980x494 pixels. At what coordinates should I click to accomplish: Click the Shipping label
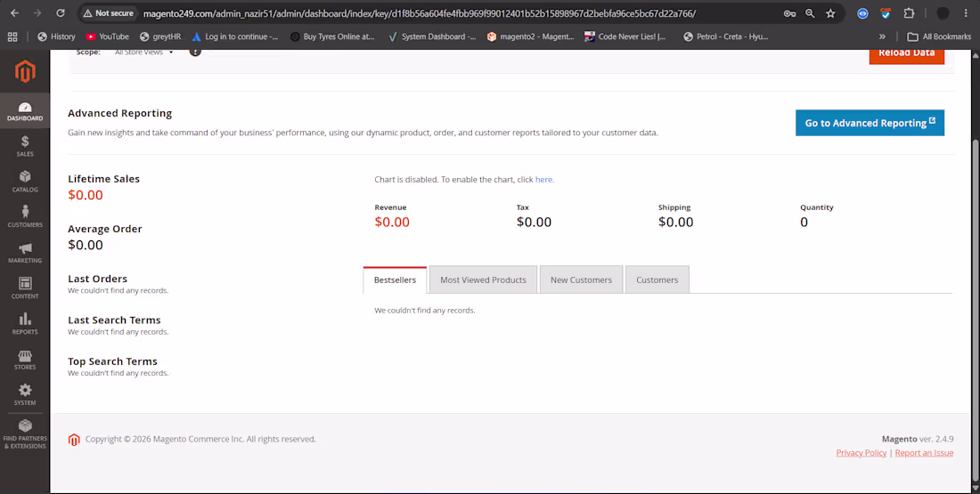[x=674, y=207]
